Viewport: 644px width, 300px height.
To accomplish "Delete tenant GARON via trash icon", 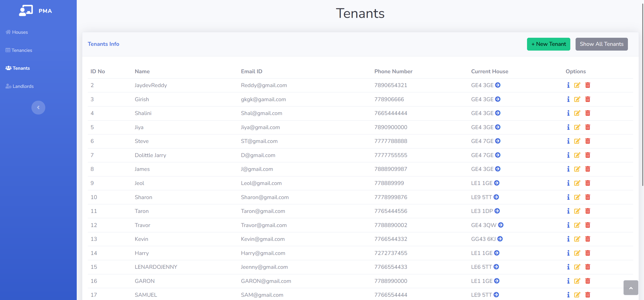I will [x=588, y=281].
